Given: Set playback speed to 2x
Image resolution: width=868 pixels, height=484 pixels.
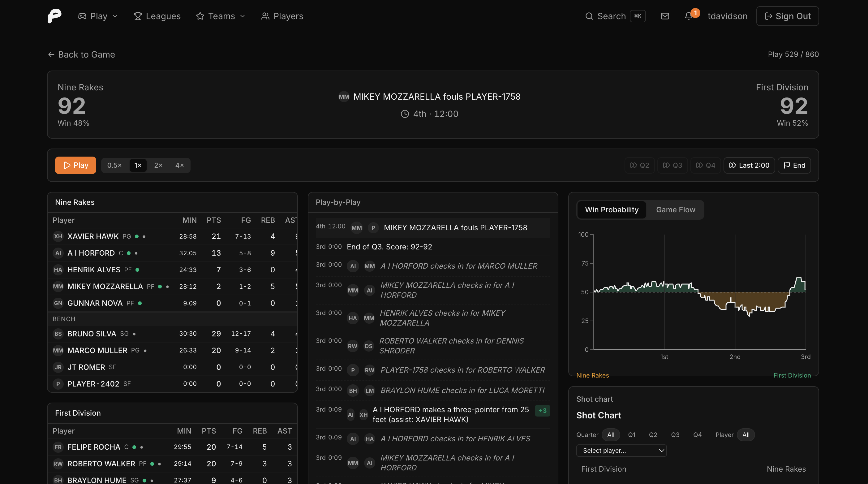Looking at the screenshot, I should pyautogui.click(x=158, y=165).
